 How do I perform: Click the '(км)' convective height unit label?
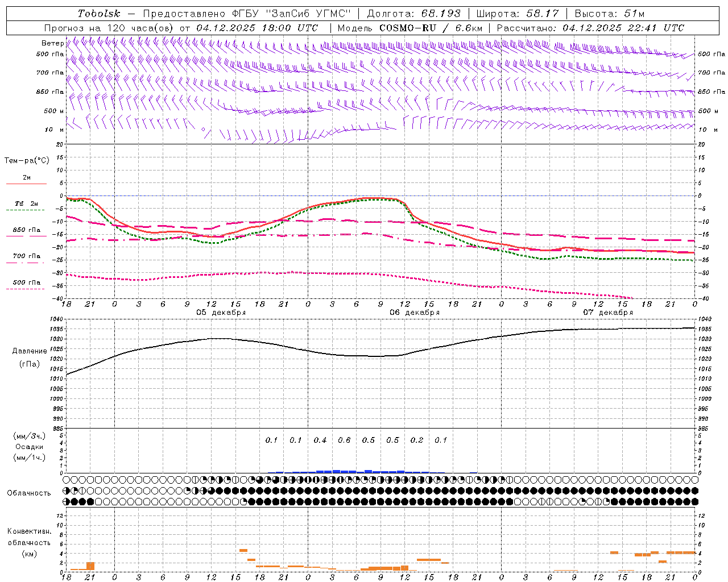click(30, 554)
